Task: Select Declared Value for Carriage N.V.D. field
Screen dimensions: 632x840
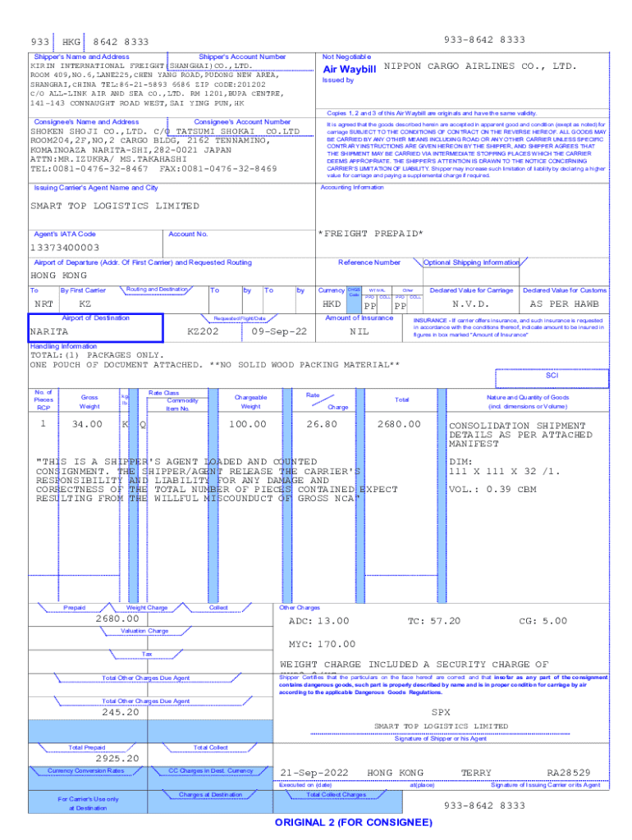Action: pyautogui.click(x=470, y=304)
